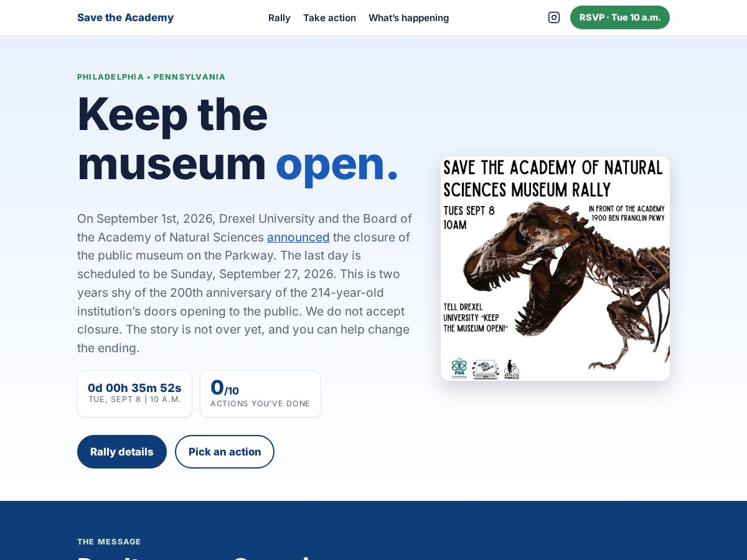This screenshot has height=560, width=747.
Task: Open What's happening nav item
Action: point(408,18)
